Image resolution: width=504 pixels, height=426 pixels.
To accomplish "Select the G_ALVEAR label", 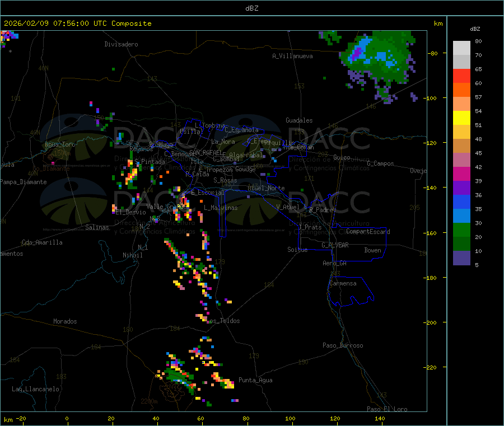I will 335,245.
